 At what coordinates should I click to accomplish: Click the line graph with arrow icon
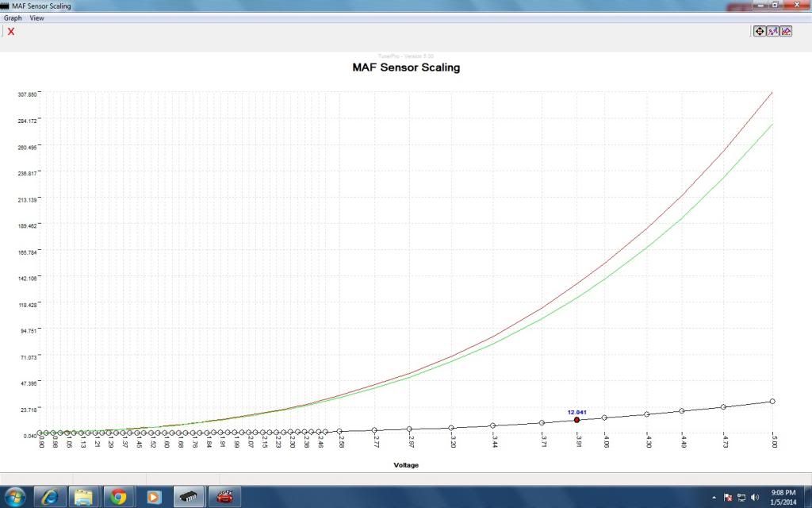tap(772, 31)
